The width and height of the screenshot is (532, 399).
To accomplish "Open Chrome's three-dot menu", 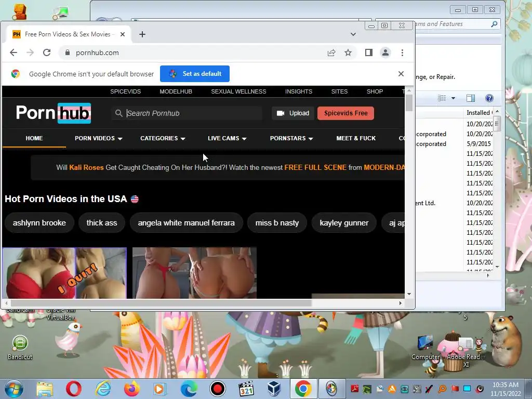I will click(403, 52).
